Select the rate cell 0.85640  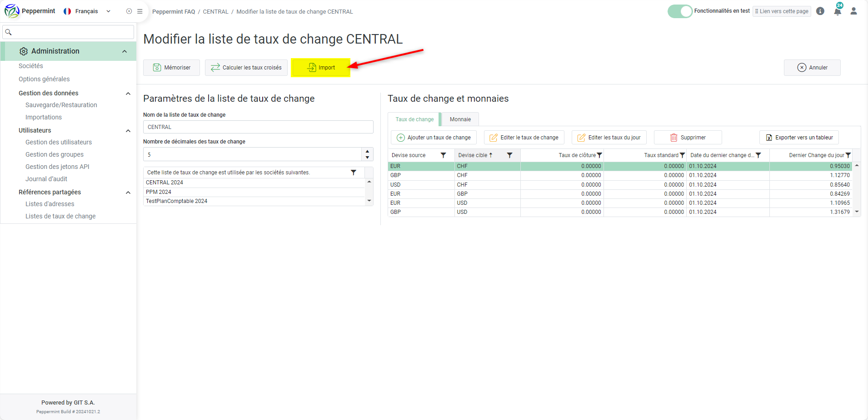pyautogui.click(x=810, y=185)
